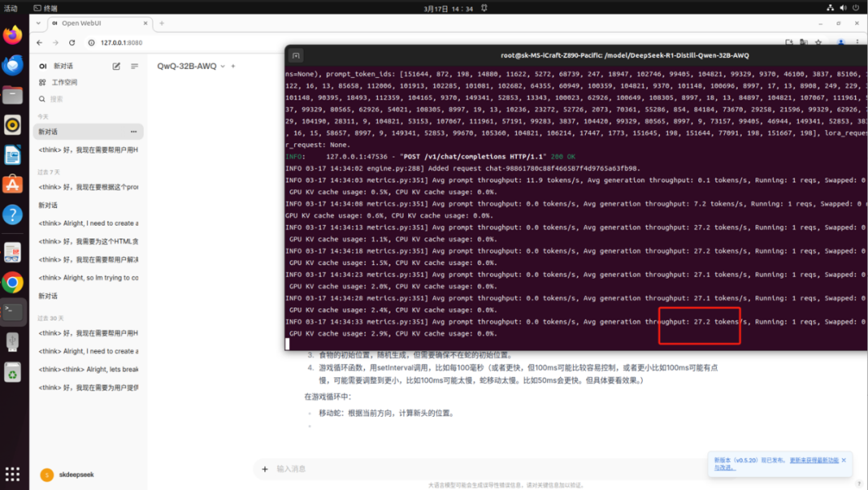Open Ubuntu Software from the dock
Image resolution: width=868 pixels, height=490 pixels.
pos(12,185)
